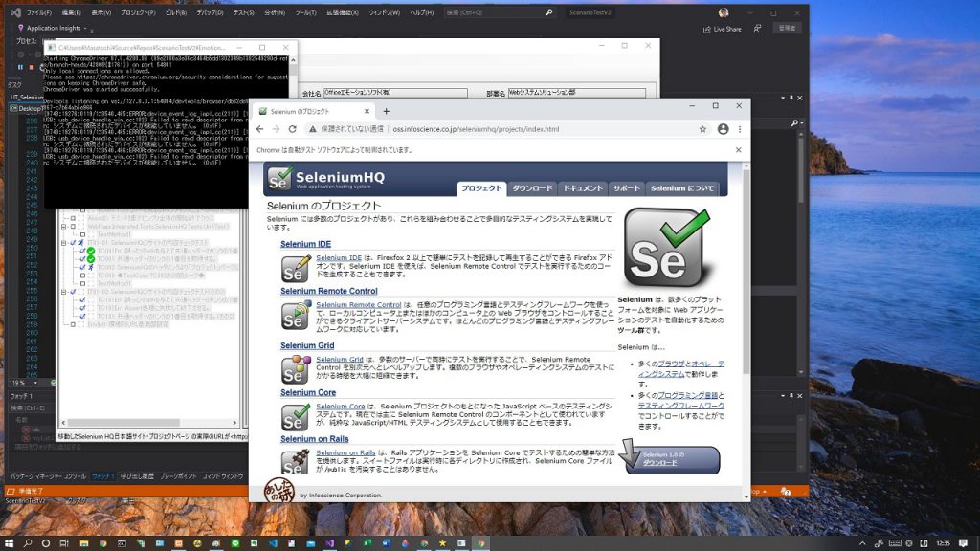Screen dimensions: 980x551
Task: Switch to the ウォッチ 1 bottom tab
Action: [103, 476]
